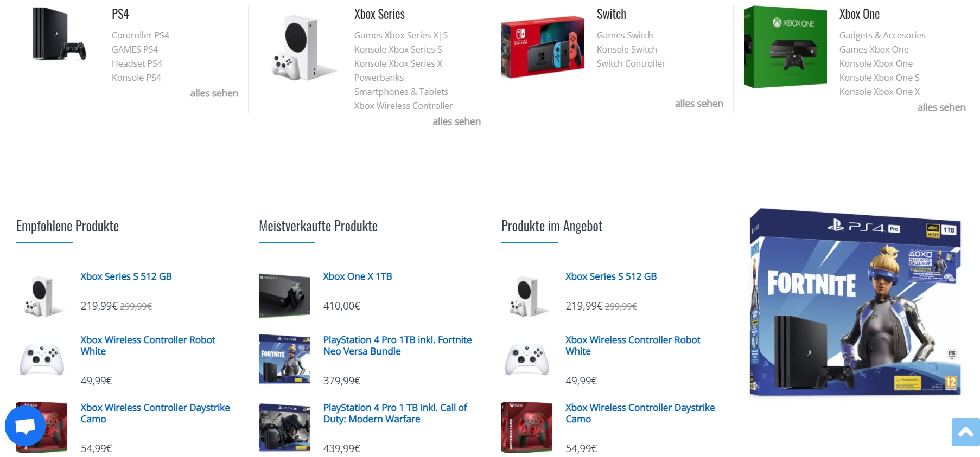
Task: Click 'alles sehen' under PS4
Action: pos(214,93)
